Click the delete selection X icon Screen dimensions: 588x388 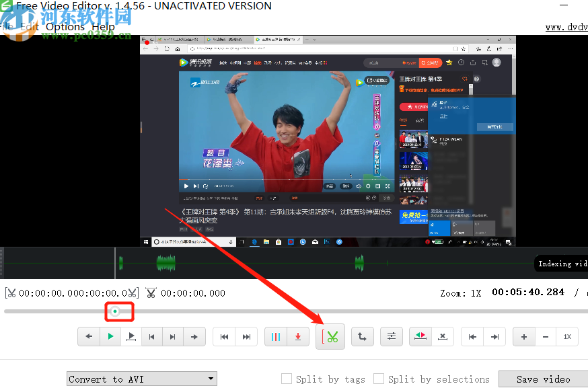[x=443, y=336]
